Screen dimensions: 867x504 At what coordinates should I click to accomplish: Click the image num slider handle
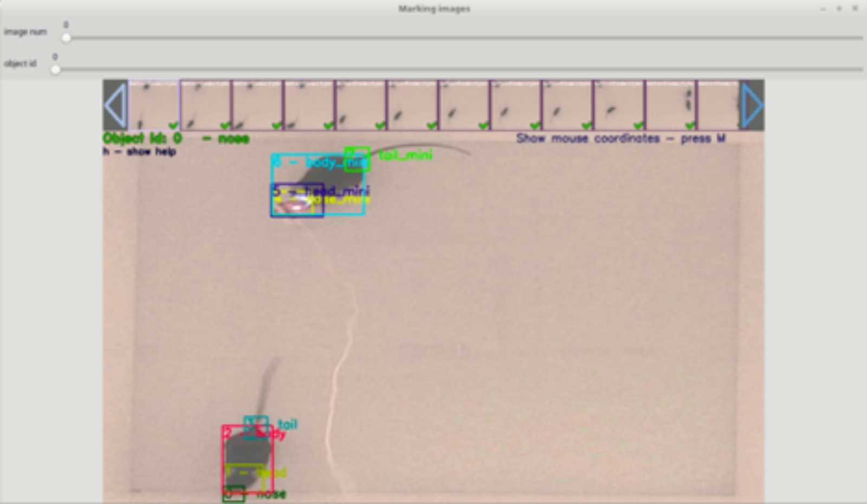[x=66, y=38]
